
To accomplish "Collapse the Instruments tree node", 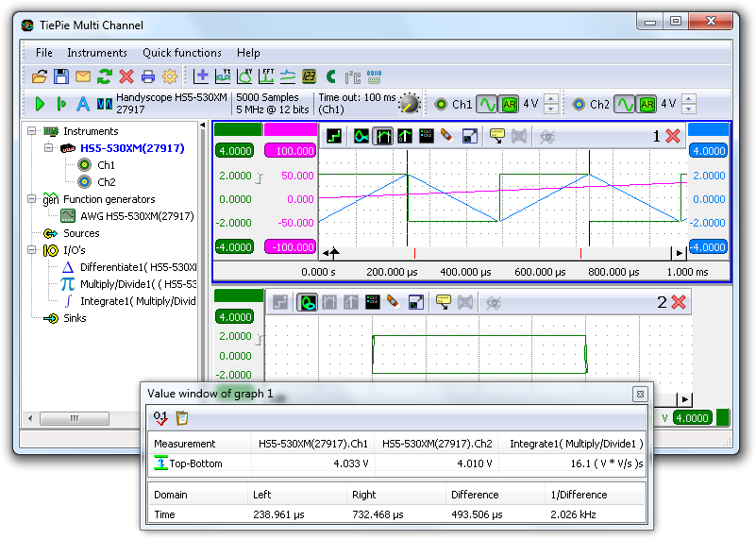I will pyautogui.click(x=32, y=131).
